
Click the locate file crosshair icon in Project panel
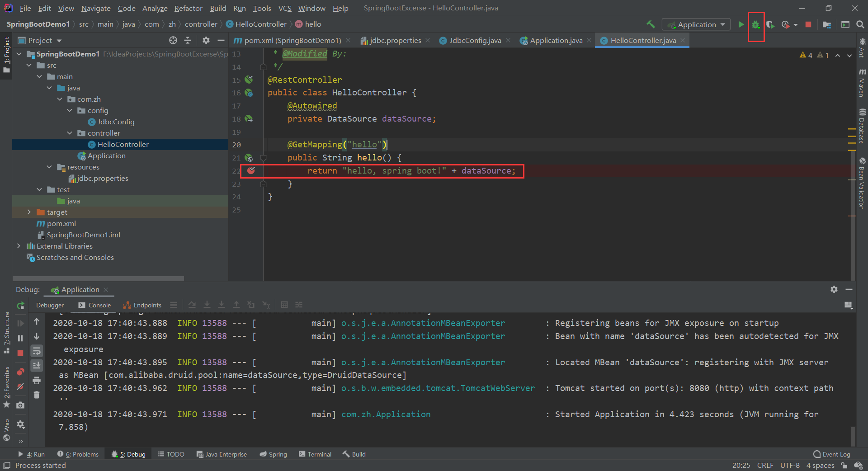pos(173,40)
